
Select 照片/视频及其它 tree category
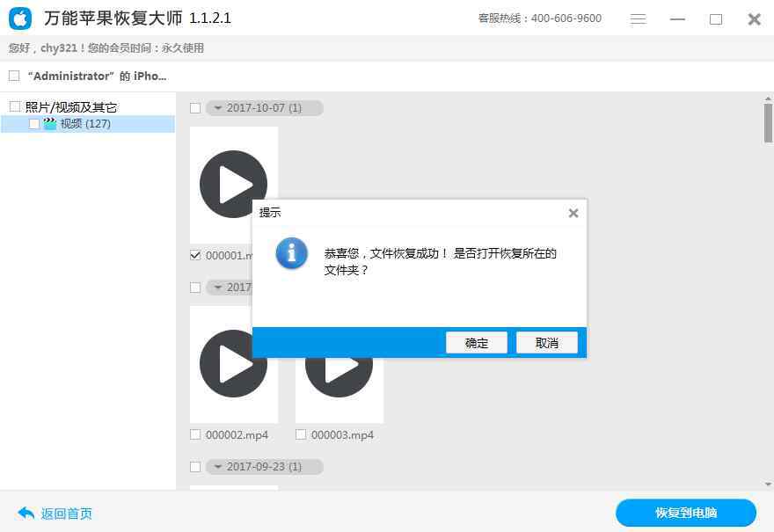click(71, 107)
